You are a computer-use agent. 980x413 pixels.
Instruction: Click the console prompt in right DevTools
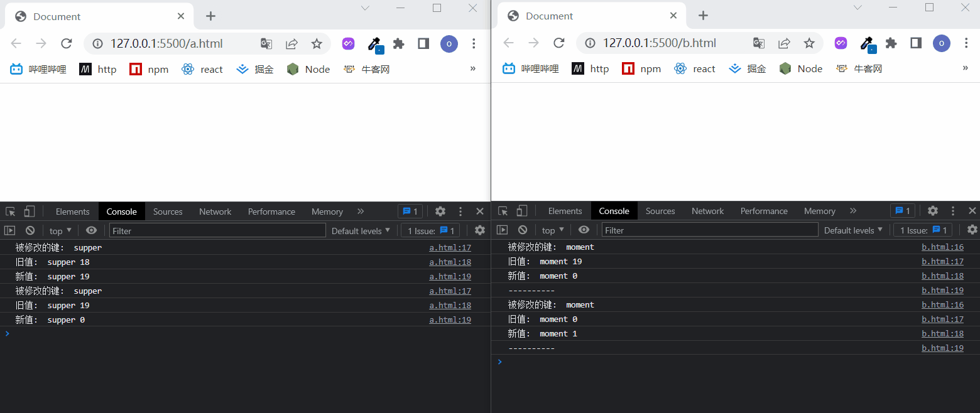click(x=735, y=362)
